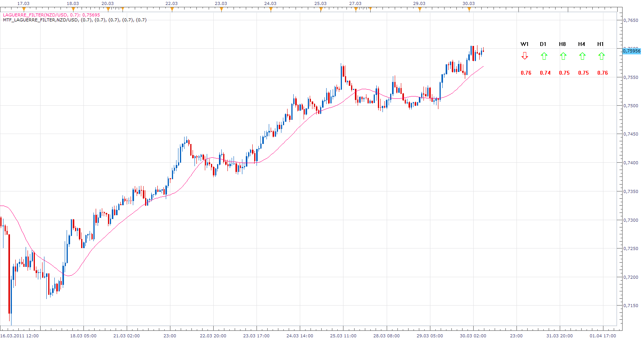
Task: Click the 0.74 value under D1
Action: click(x=545, y=73)
